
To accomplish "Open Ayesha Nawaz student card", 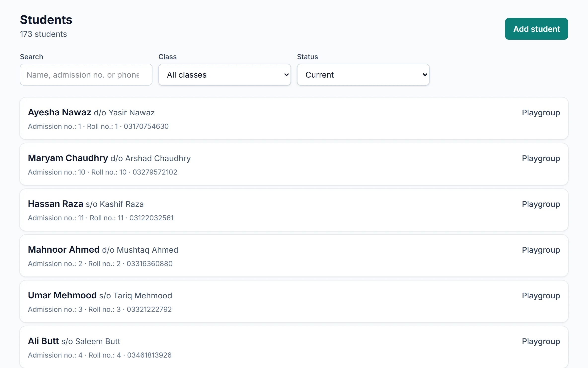I will 294,118.
